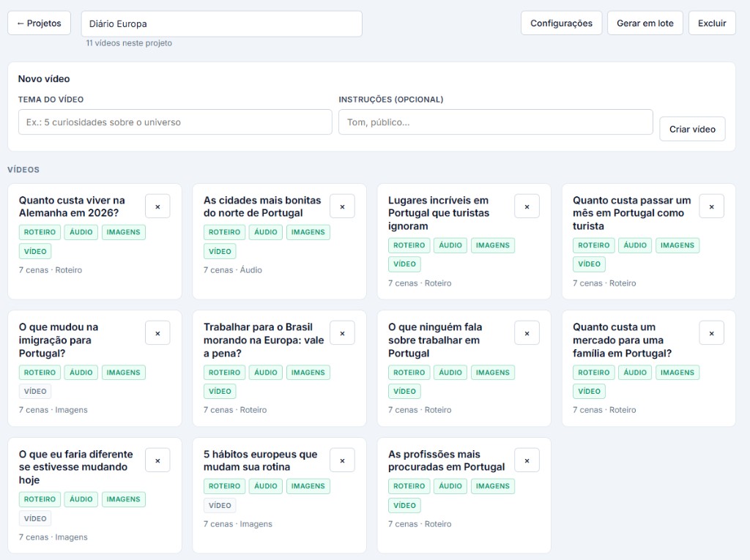The height and width of the screenshot is (560, 750).
Task: Click '7 cenas · Áudio' status text
Action: tap(232, 269)
